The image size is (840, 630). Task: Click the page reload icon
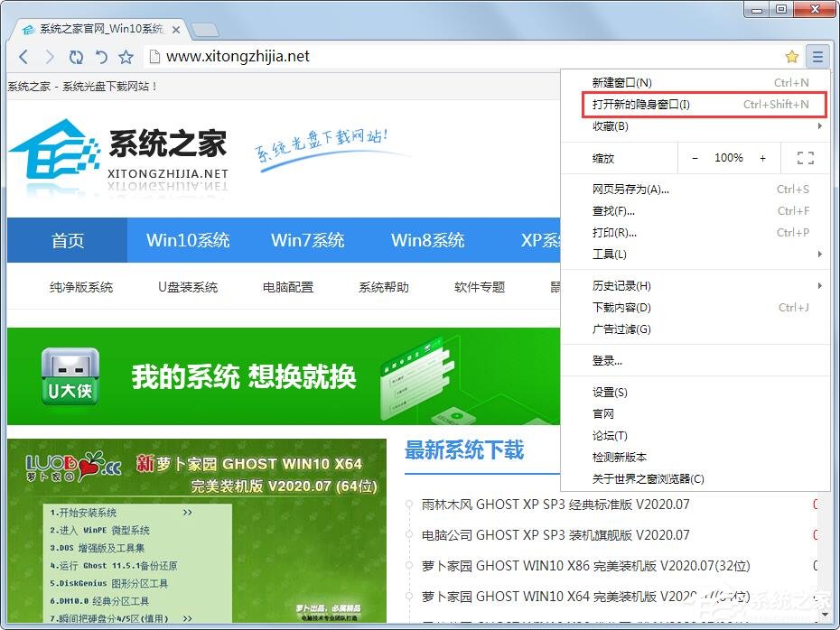76,56
